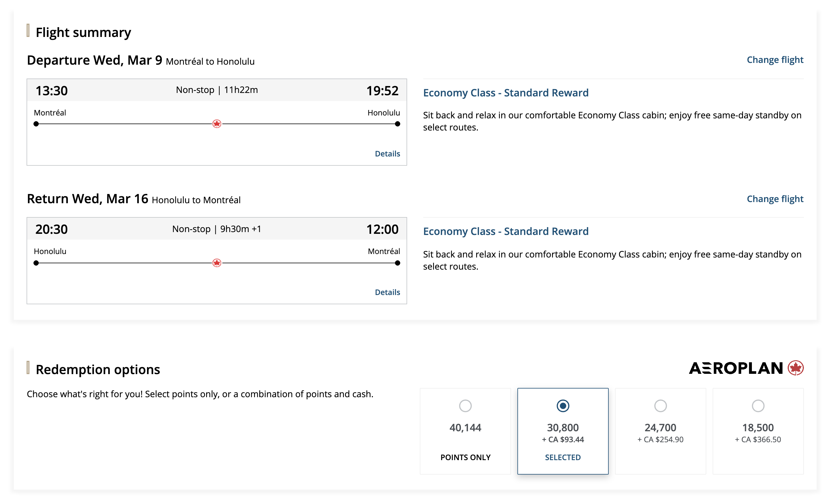Image resolution: width=831 pixels, height=504 pixels.
Task: Click the departure flight 13:30 time header
Action: [x=52, y=91]
